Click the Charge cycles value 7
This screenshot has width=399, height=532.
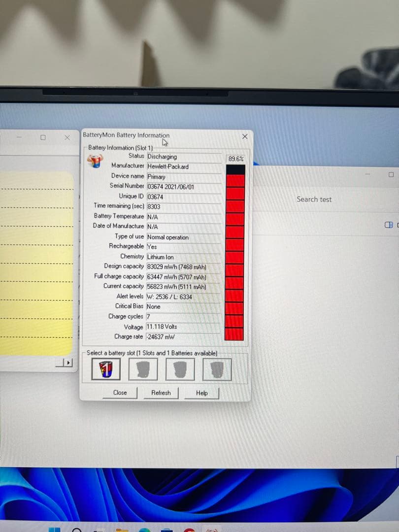[184, 317]
